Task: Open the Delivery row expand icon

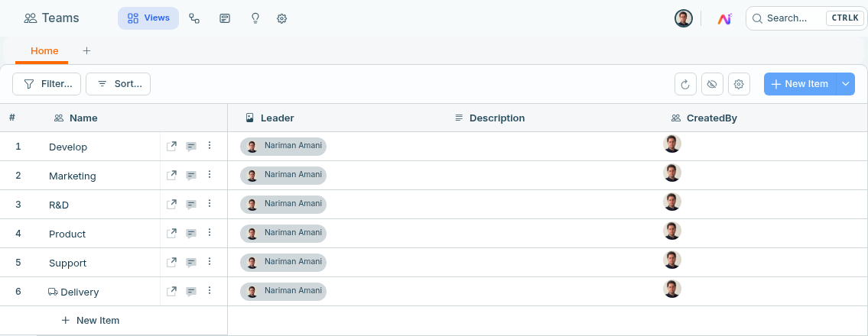Action: (x=171, y=291)
